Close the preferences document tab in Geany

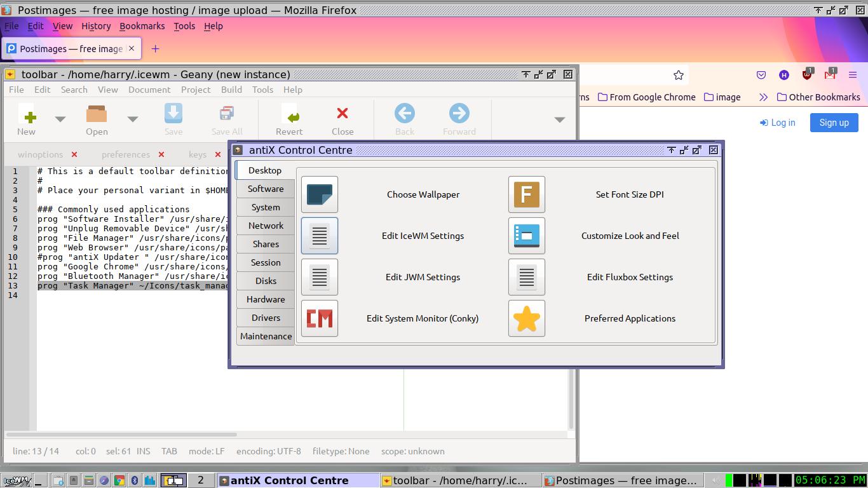[161, 154]
